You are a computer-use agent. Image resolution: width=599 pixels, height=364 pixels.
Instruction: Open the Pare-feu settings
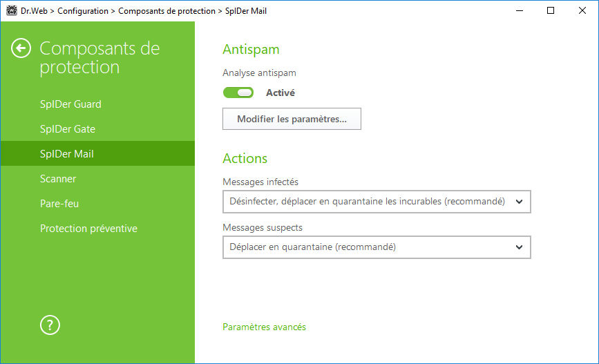pos(59,204)
